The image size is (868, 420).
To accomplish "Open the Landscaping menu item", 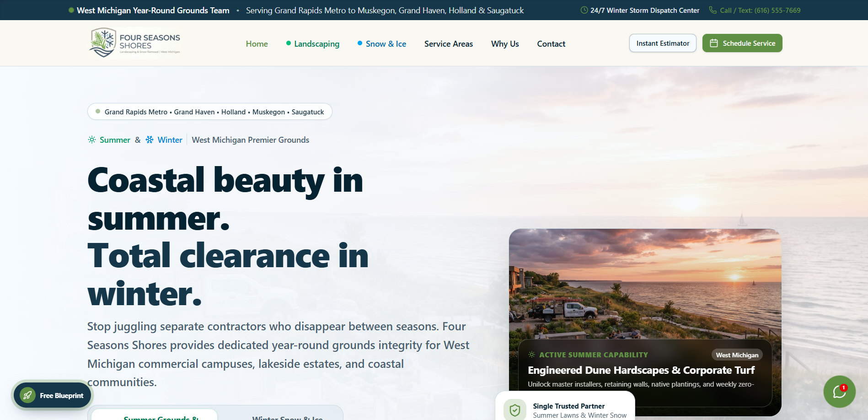I will [x=313, y=43].
